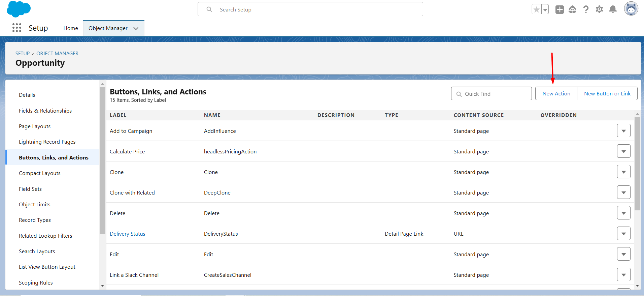Click the New Action button

click(556, 93)
